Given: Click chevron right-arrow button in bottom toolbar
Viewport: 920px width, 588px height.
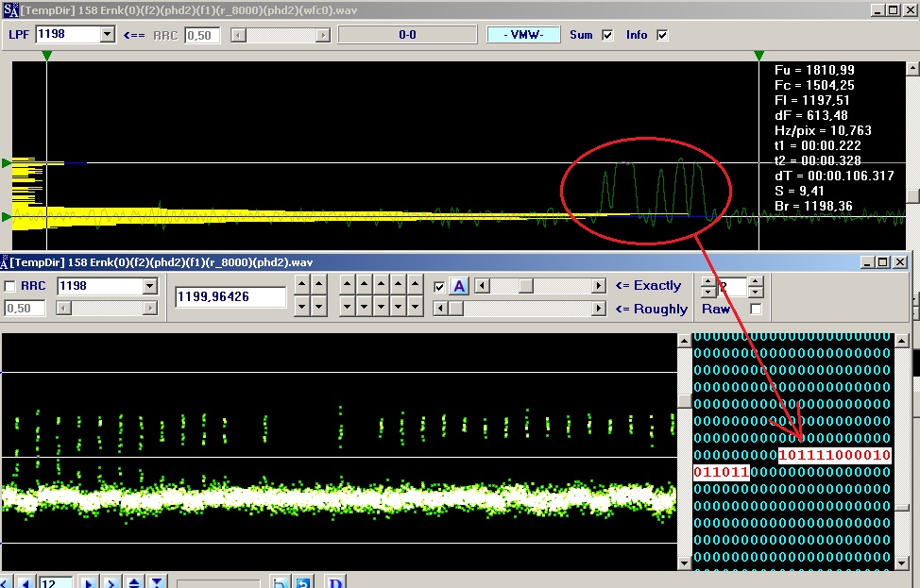Looking at the screenshot, I should coord(111,582).
